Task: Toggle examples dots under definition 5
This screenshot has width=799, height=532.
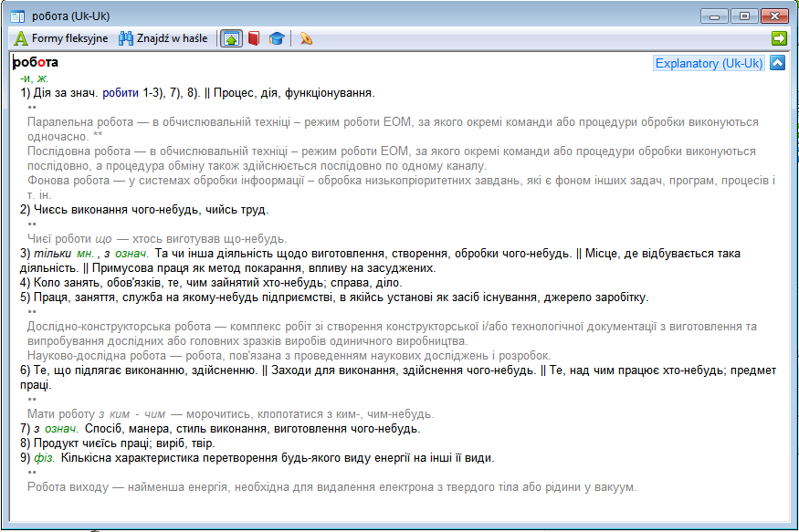Action: (x=32, y=312)
